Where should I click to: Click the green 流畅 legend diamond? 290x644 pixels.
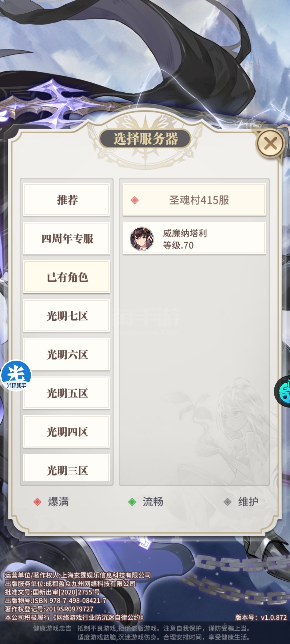coord(132,502)
